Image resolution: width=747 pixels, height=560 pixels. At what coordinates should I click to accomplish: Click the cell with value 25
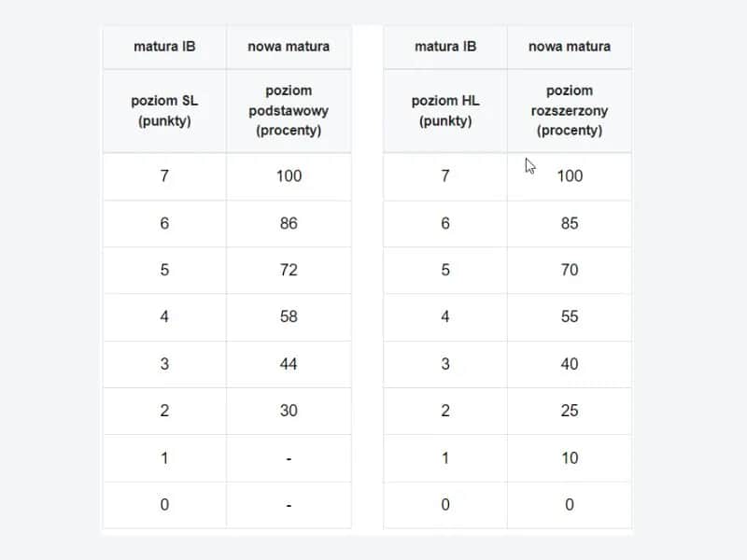coord(570,411)
